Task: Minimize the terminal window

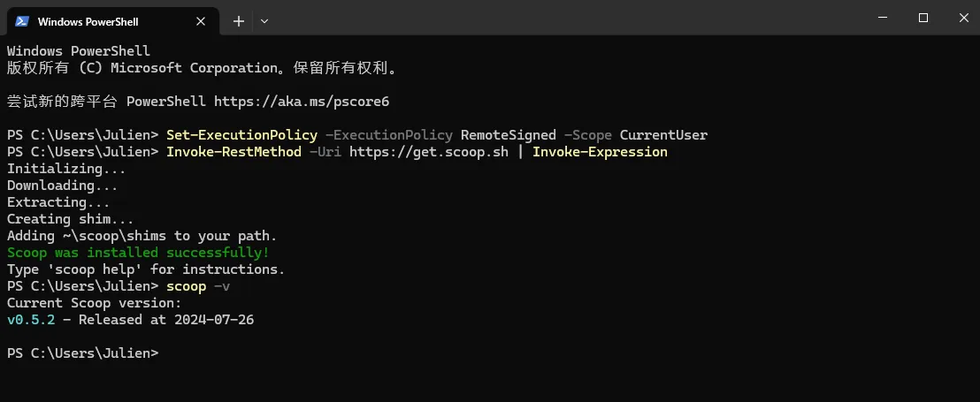Action: pyautogui.click(x=883, y=18)
